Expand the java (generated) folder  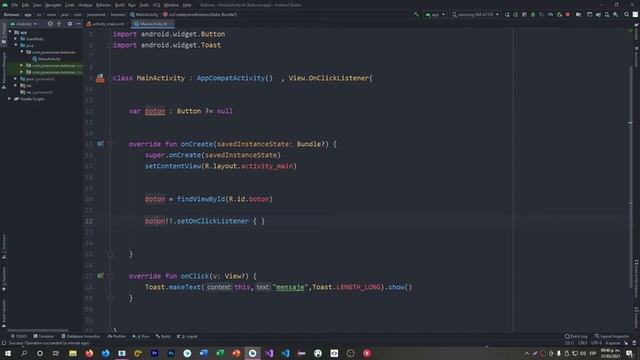(16, 79)
